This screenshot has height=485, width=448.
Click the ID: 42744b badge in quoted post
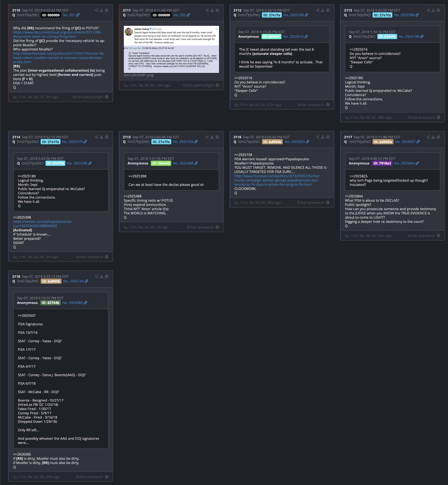coord(50,303)
